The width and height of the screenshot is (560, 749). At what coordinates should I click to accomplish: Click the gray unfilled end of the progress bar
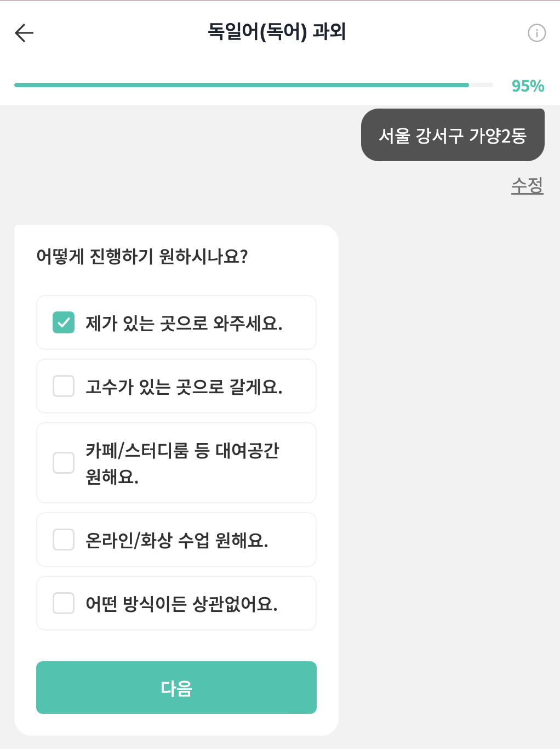481,85
